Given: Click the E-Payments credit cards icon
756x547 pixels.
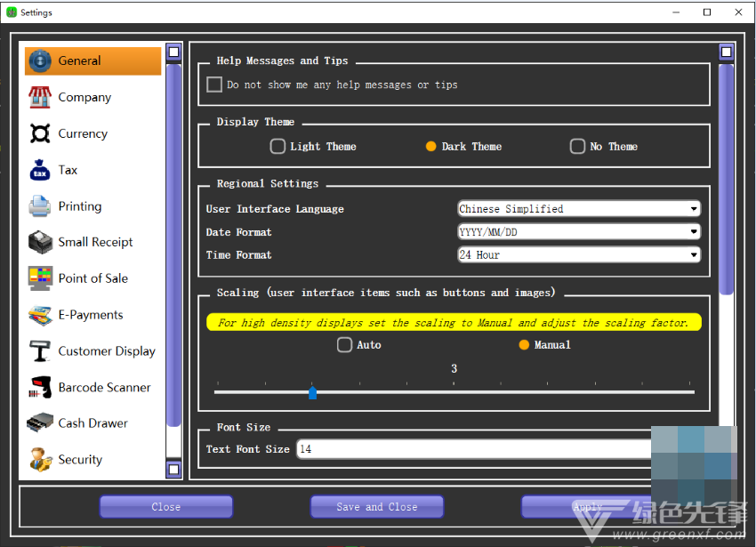Looking at the screenshot, I should (x=40, y=315).
